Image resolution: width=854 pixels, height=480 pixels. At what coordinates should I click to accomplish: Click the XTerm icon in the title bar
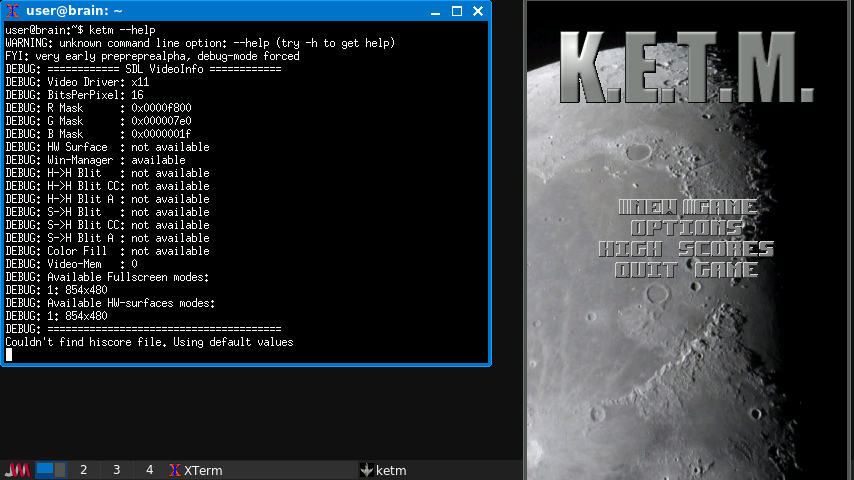[12, 11]
